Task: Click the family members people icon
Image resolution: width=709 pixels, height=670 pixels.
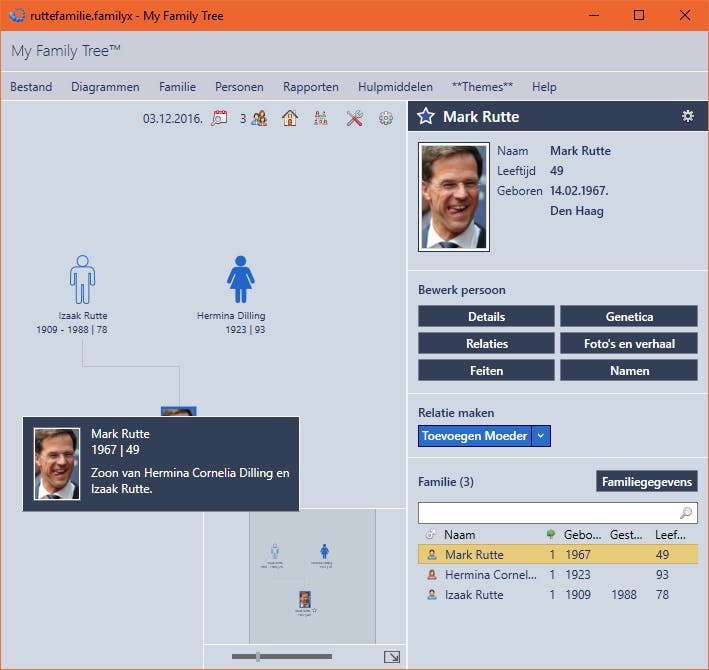Action: coord(260,118)
